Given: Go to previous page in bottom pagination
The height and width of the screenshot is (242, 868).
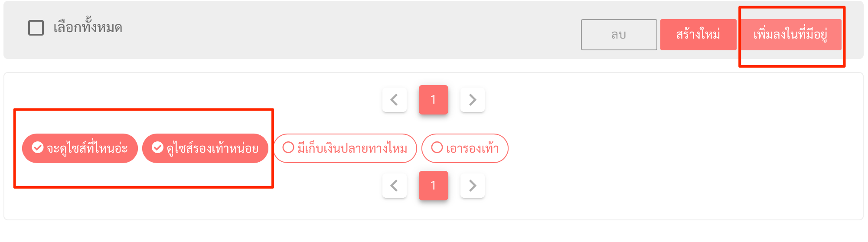Looking at the screenshot, I should (x=395, y=186).
